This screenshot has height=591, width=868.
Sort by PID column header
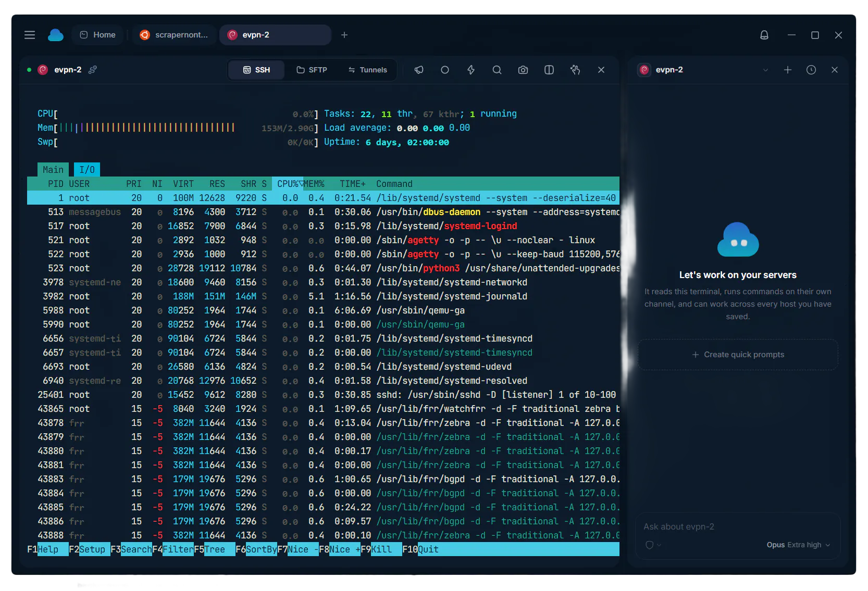coord(56,184)
